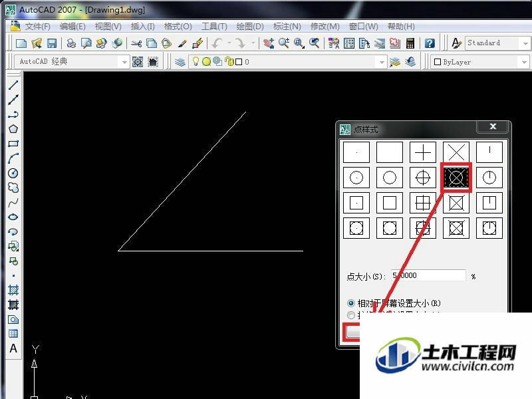Click the ByLayer color swatch box
The height and width of the screenshot is (399, 532).
point(438,62)
